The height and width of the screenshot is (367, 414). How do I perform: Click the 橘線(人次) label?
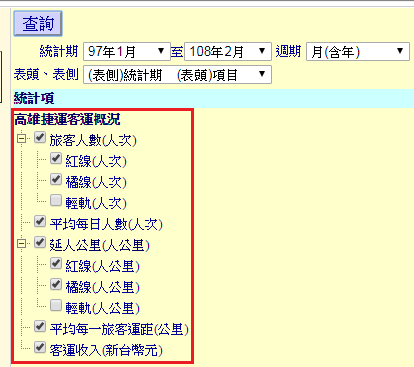96,182
